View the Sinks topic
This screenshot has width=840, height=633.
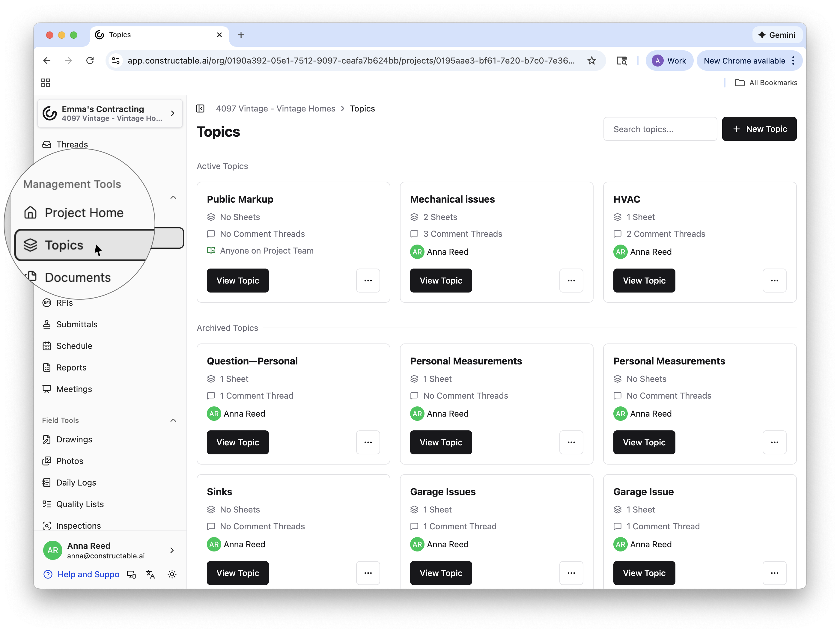pyautogui.click(x=238, y=573)
